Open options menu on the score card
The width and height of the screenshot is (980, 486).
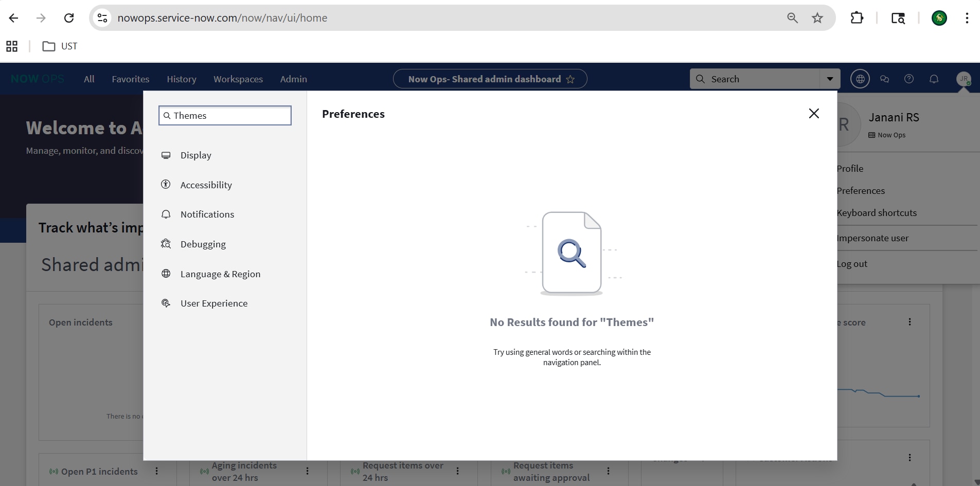pos(910,322)
